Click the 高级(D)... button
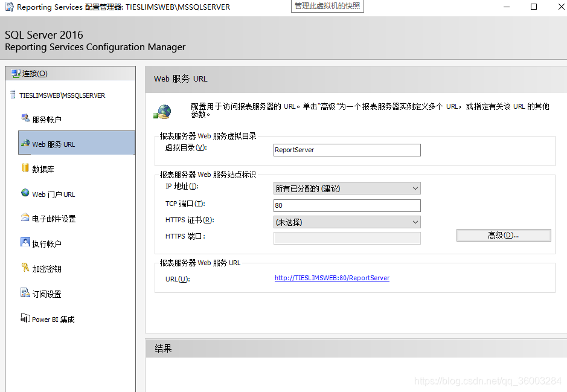Screen dimensions: 567x392 [504, 235]
